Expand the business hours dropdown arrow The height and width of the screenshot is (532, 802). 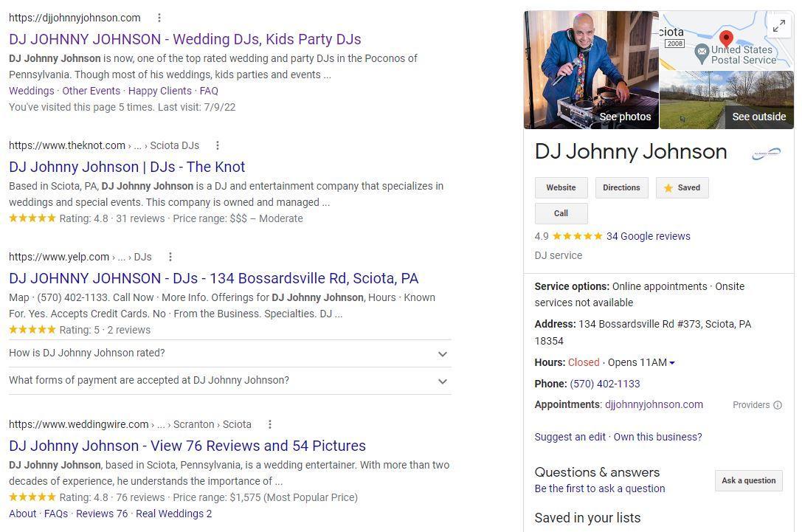pyautogui.click(x=671, y=363)
